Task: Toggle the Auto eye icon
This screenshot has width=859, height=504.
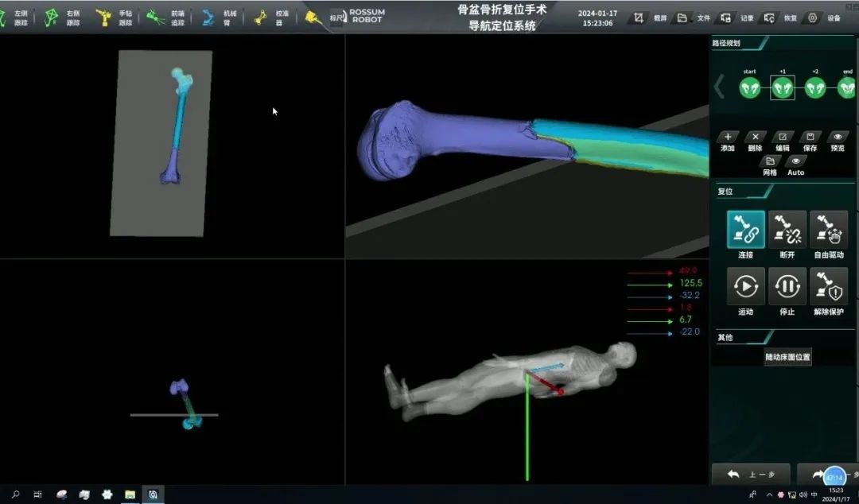Action: [x=795, y=161]
